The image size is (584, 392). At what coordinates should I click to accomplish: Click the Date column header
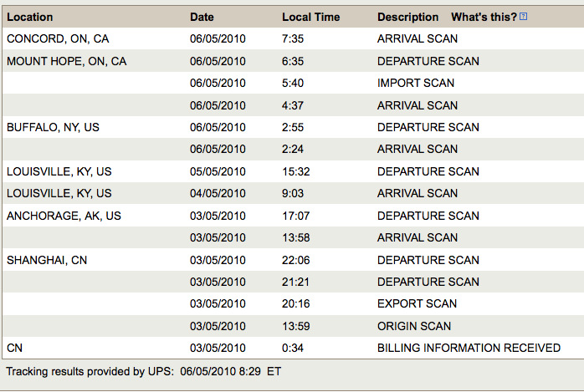pyautogui.click(x=202, y=17)
